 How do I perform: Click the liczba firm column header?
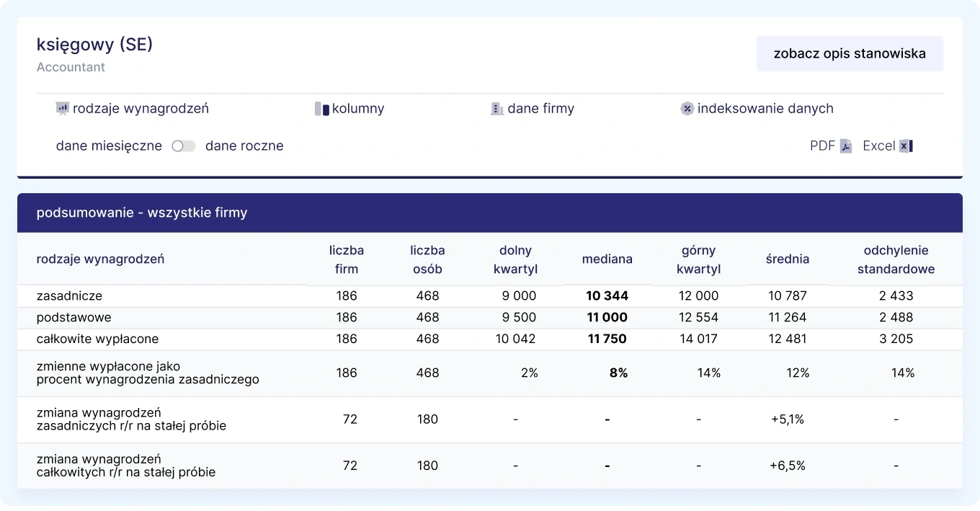(x=347, y=259)
